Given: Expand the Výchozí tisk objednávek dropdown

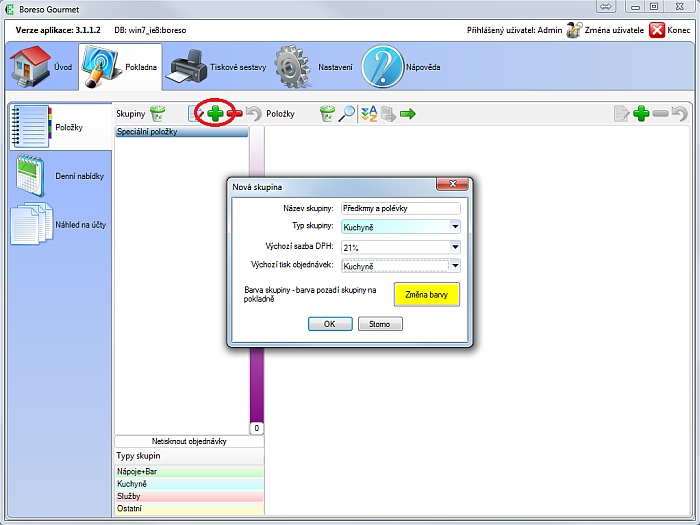Looking at the screenshot, I should tap(455, 266).
